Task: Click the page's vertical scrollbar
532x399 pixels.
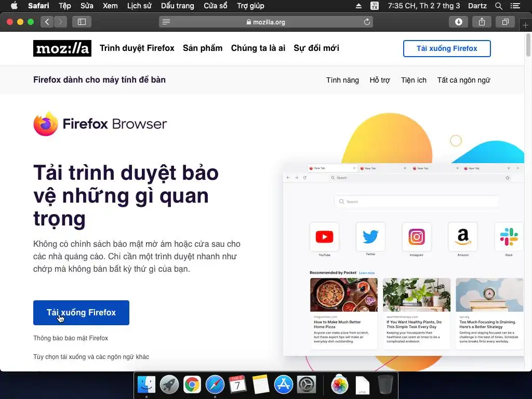Action: point(528,45)
